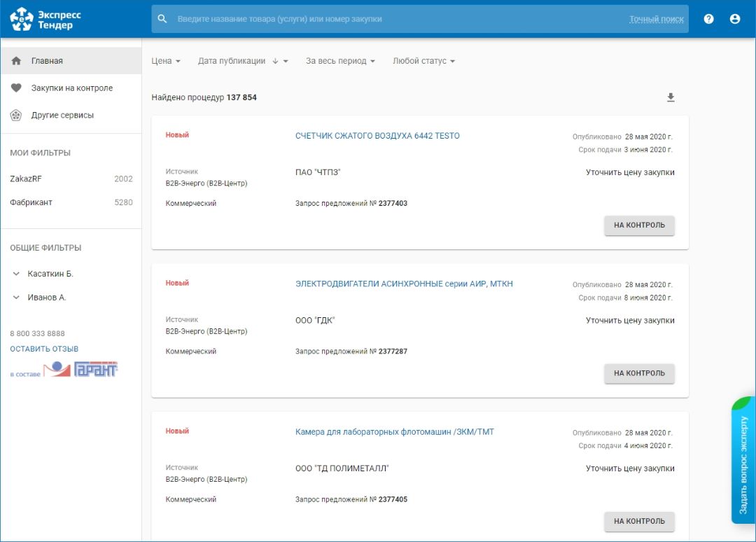Click ОСТАВИТЬ ОТЗЫВ link
The image size is (756, 542).
(44, 349)
